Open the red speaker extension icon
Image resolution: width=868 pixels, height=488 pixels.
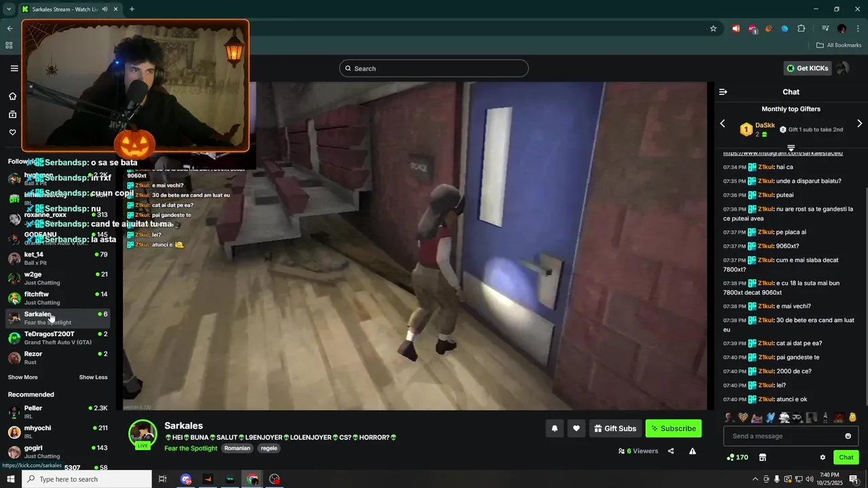tap(736, 28)
